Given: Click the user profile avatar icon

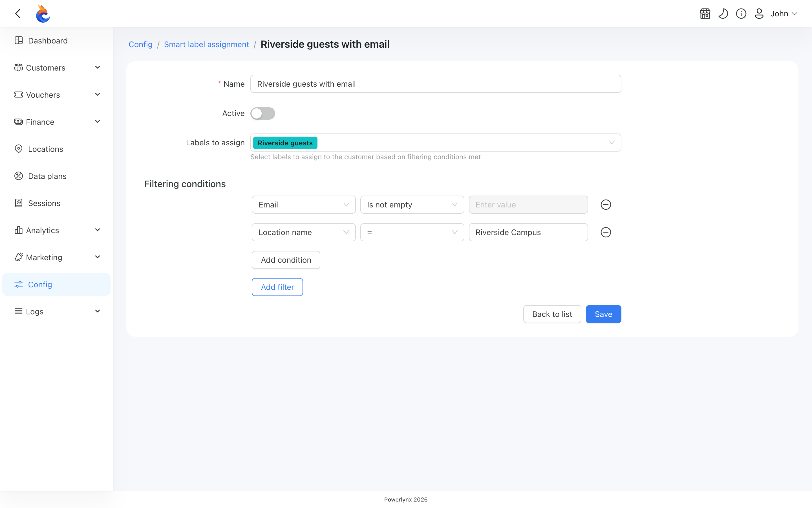Looking at the screenshot, I should pos(759,14).
